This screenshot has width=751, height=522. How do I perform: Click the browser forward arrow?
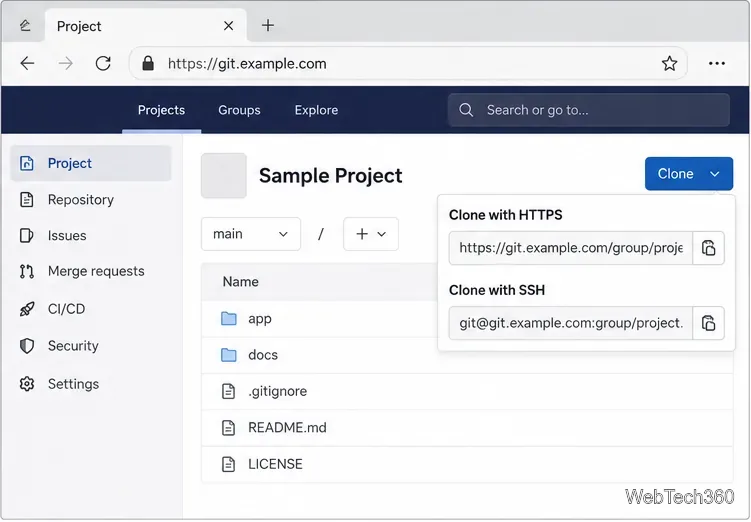65,63
